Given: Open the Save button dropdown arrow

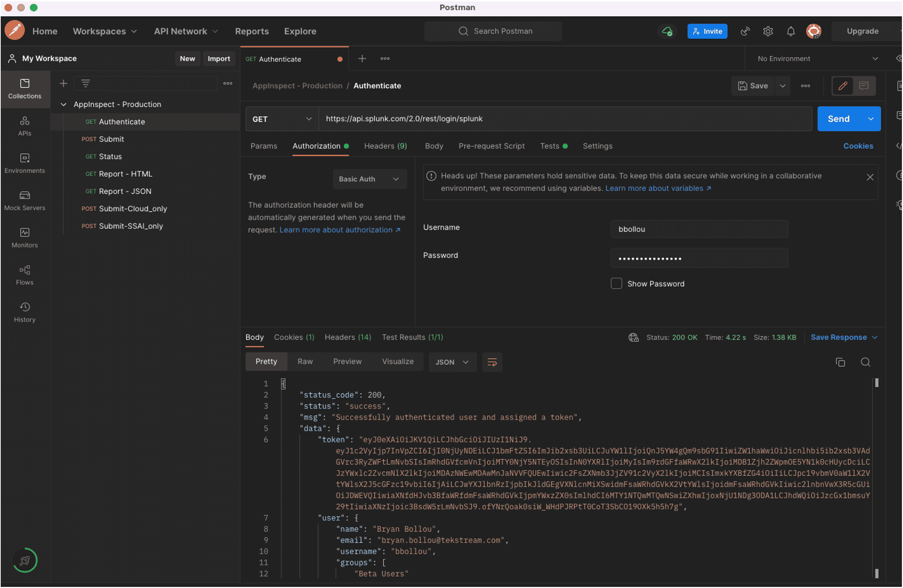Looking at the screenshot, I should pos(782,86).
